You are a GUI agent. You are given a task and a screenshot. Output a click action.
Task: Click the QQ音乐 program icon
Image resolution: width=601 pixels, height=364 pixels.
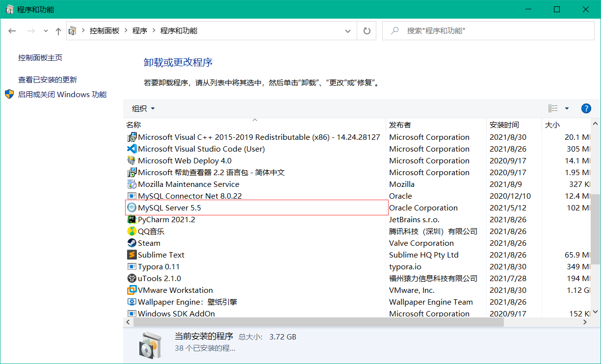click(x=131, y=232)
